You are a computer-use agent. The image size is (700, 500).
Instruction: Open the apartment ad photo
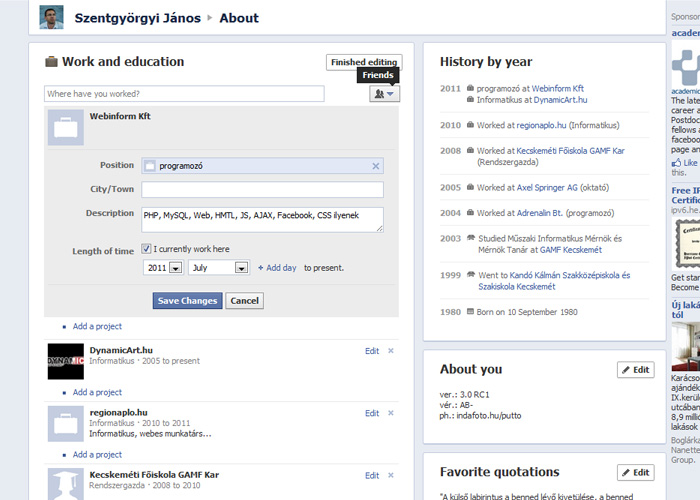pyautogui.click(x=686, y=346)
